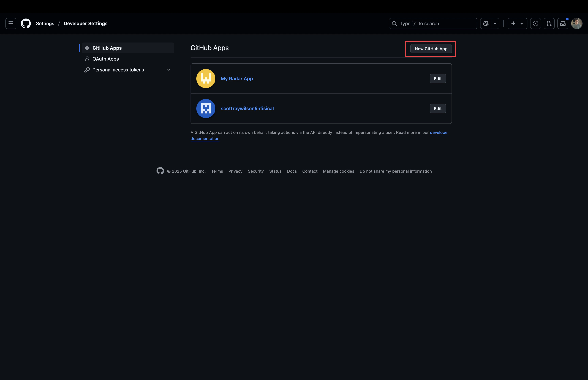Open the Terms footer link
This screenshot has width=588, height=380.
(x=217, y=171)
